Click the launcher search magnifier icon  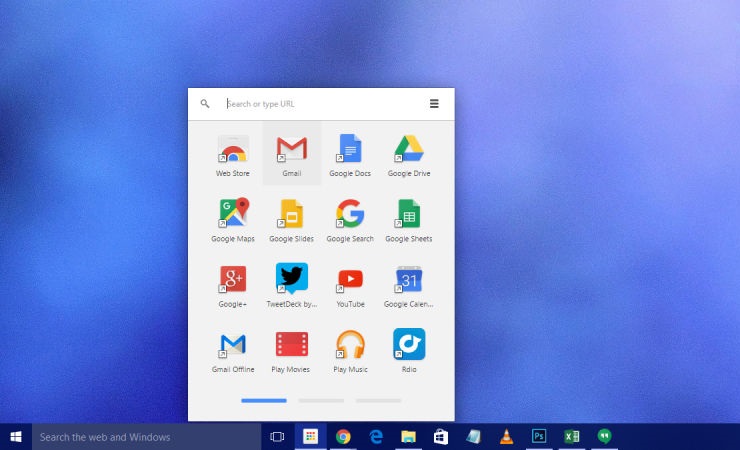[205, 103]
